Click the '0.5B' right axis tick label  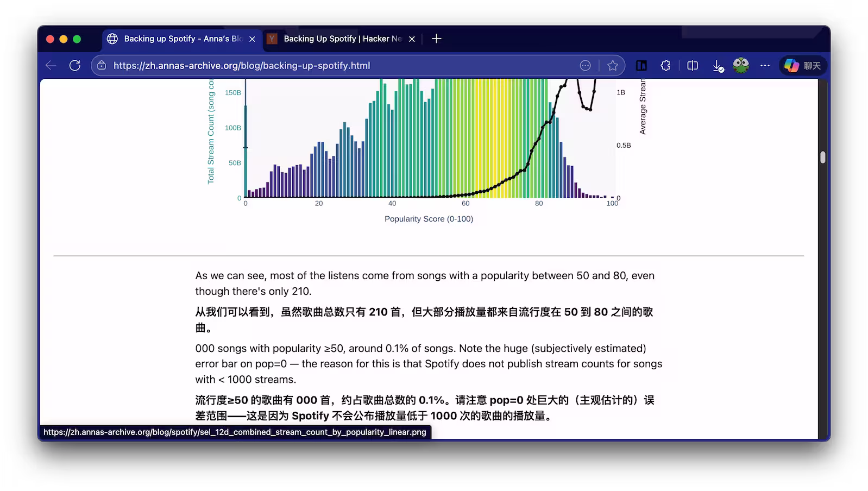click(x=624, y=146)
